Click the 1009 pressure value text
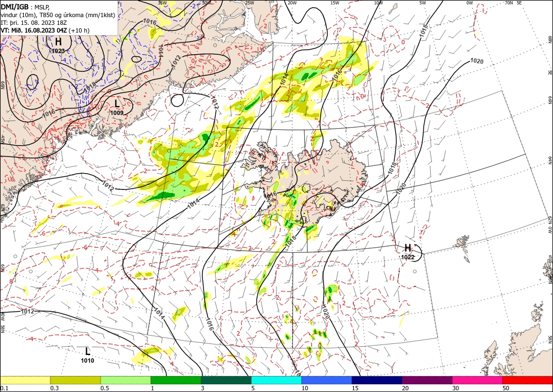 coord(117,113)
